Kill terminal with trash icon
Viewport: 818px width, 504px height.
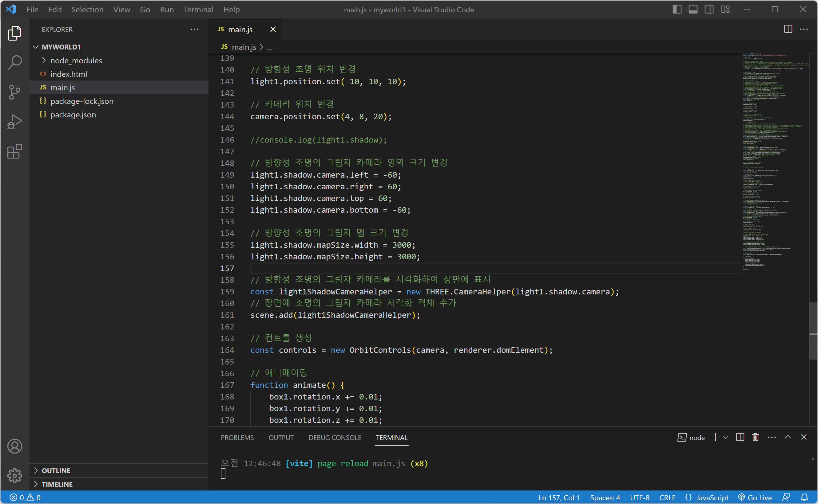[x=756, y=437]
